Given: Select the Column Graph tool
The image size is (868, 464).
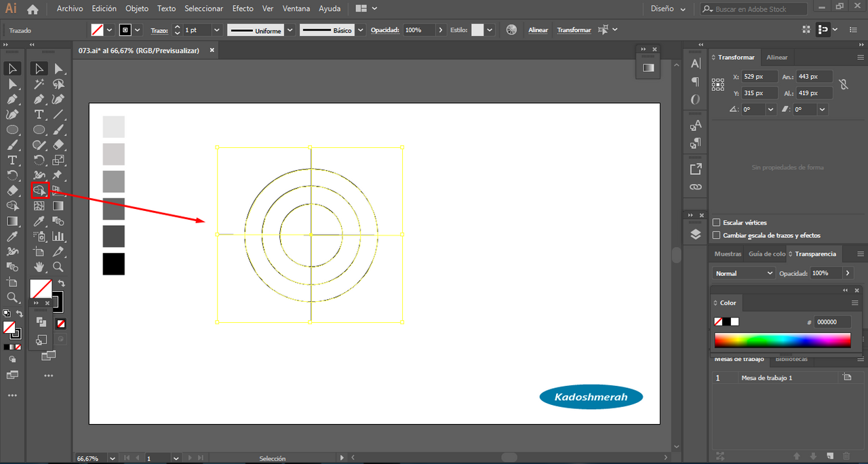Looking at the screenshot, I should click(x=58, y=237).
